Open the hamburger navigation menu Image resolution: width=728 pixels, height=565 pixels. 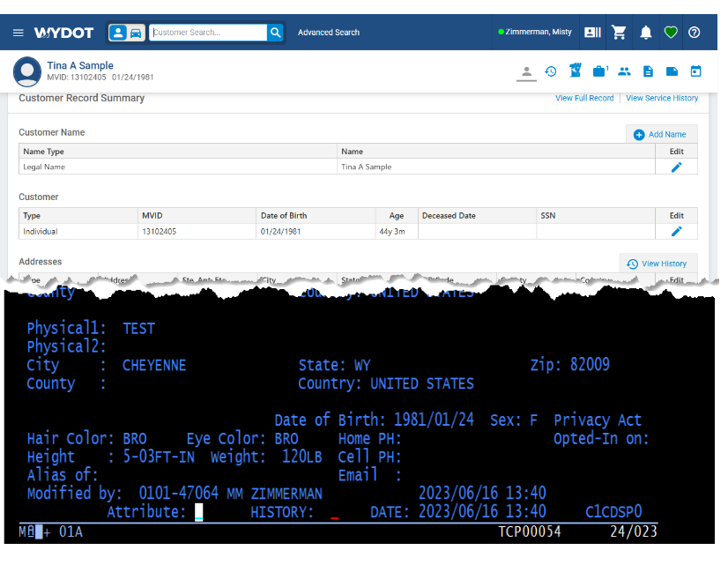pos(19,33)
